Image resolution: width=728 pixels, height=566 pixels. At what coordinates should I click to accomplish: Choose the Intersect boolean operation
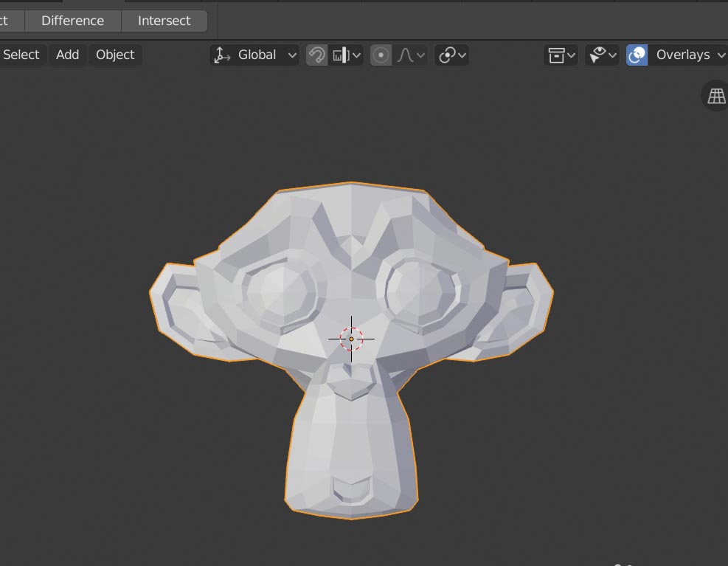164,20
